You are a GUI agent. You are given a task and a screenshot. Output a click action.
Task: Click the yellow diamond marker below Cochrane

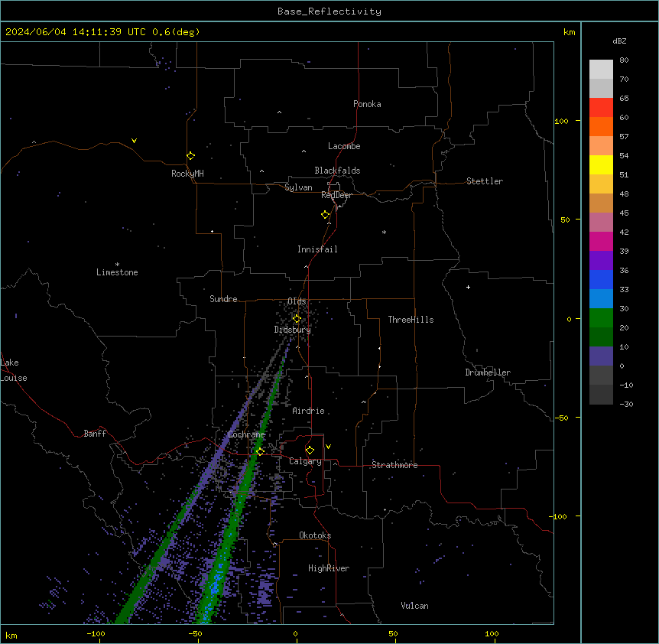coord(260,451)
